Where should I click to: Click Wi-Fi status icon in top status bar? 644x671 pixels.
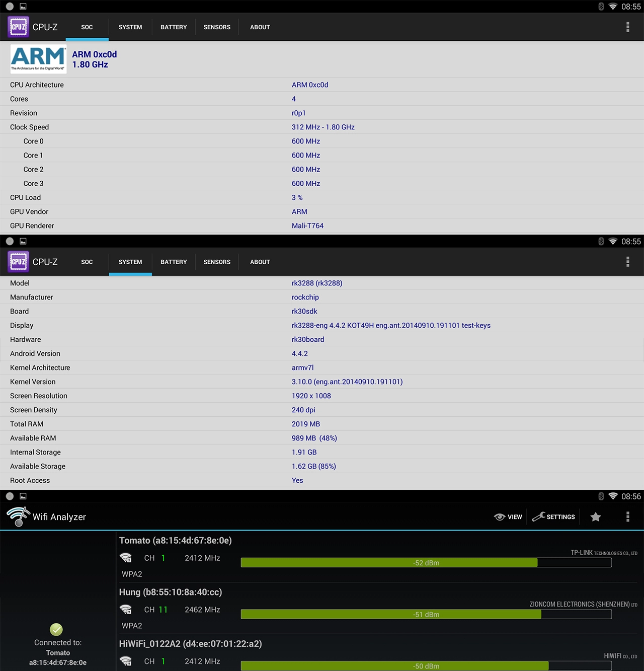coord(613,7)
